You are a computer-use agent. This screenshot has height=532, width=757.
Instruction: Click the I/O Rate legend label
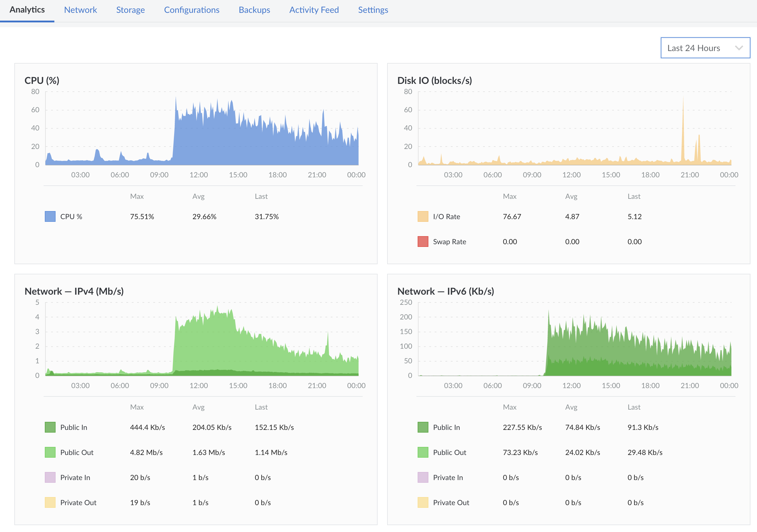[446, 216]
